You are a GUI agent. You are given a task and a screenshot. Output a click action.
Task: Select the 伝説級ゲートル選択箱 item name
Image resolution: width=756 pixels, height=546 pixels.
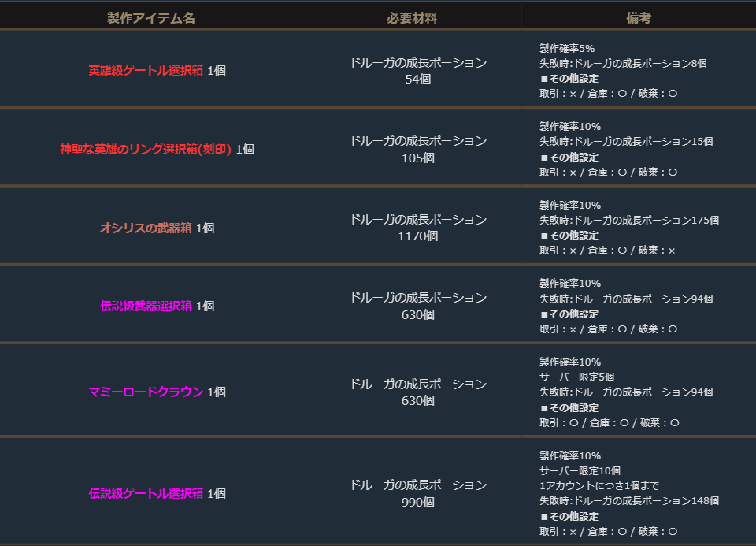tap(146, 493)
